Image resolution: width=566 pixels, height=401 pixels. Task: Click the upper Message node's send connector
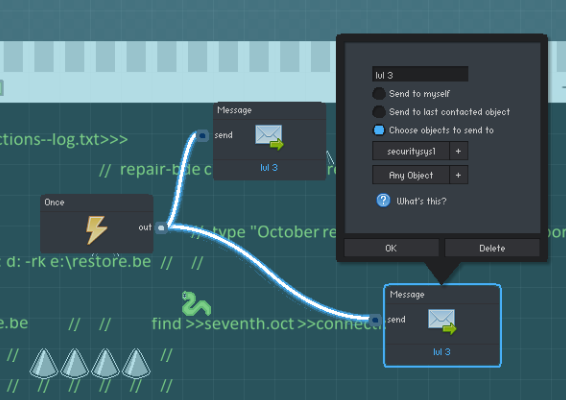[203, 135]
